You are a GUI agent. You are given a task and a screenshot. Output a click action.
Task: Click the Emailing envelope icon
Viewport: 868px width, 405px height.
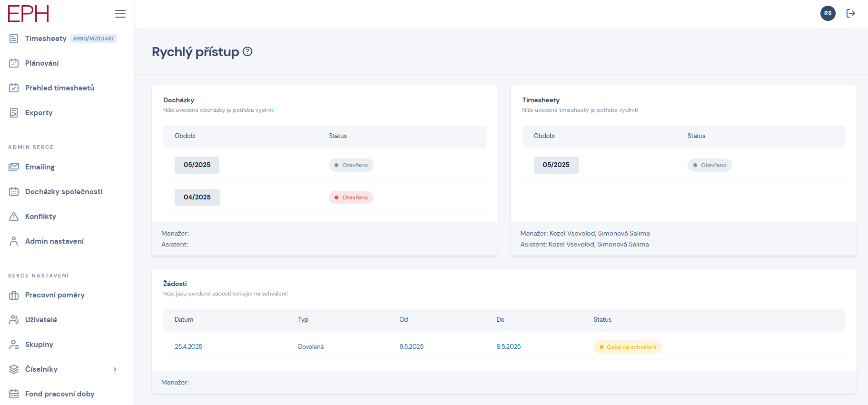pyautogui.click(x=14, y=167)
